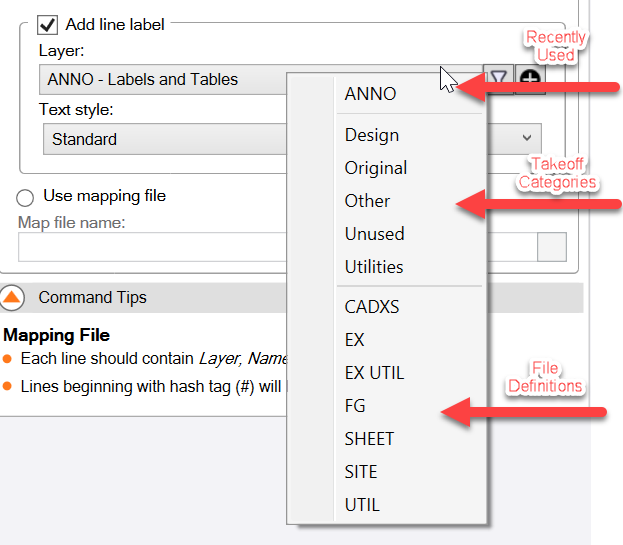Image resolution: width=623 pixels, height=545 pixels.
Task: Select SHEET in the filter menu
Action: pyautogui.click(x=369, y=439)
